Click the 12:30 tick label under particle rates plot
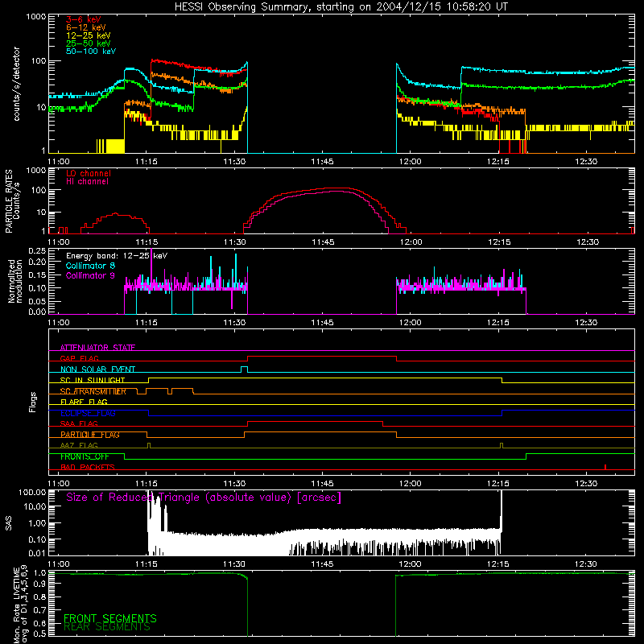The image size is (644, 644). [x=587, y=242]
